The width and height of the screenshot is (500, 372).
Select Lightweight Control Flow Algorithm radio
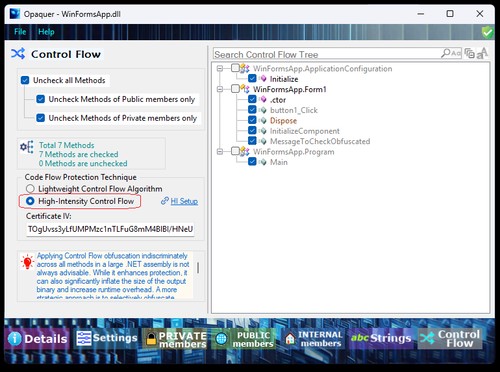point(30,189)
